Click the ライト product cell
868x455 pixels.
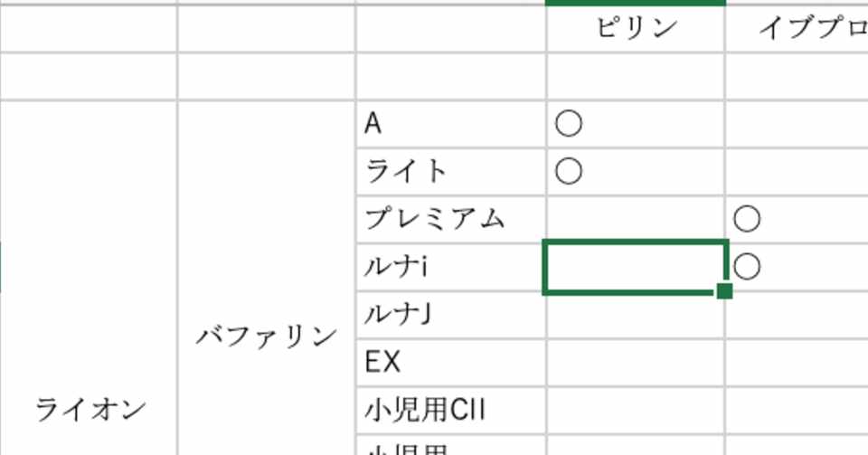coord(450,172)
